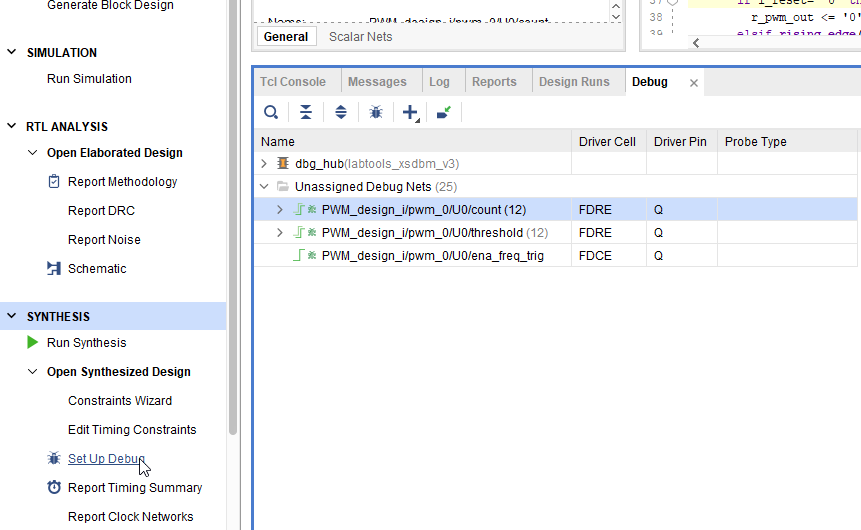Click the Set Up Debug link

tap(106, 459)
